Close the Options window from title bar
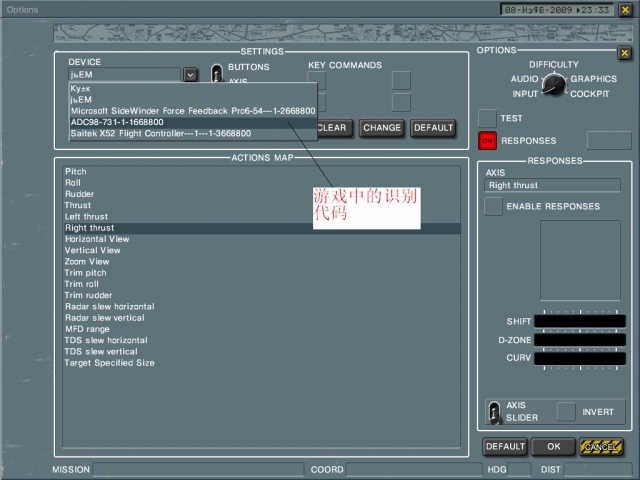 tap(625, 9)
